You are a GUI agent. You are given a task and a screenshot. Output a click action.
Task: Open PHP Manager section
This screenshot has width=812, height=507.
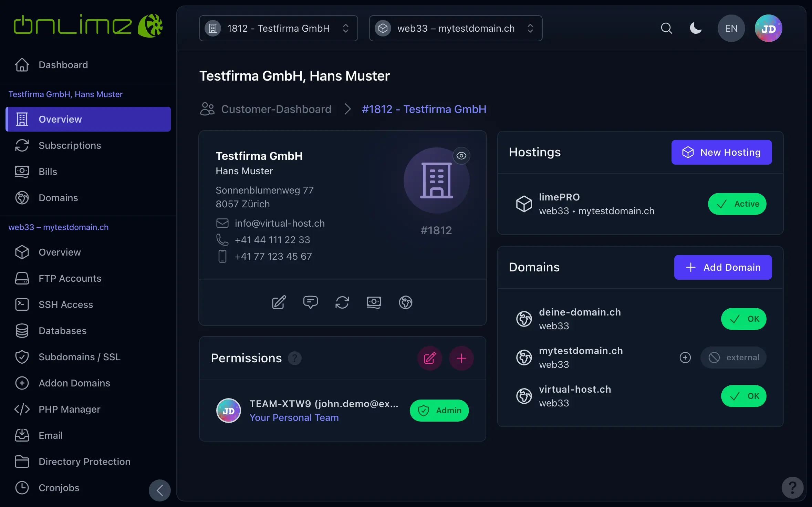[88, 409]
